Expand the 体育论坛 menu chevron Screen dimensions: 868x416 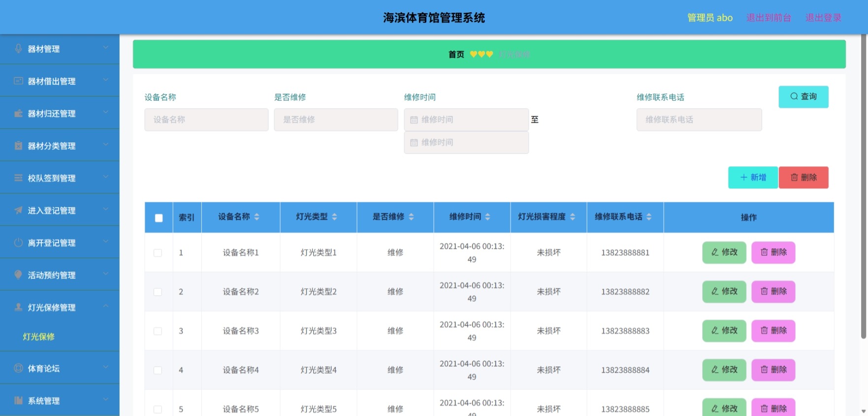(105, 367)
